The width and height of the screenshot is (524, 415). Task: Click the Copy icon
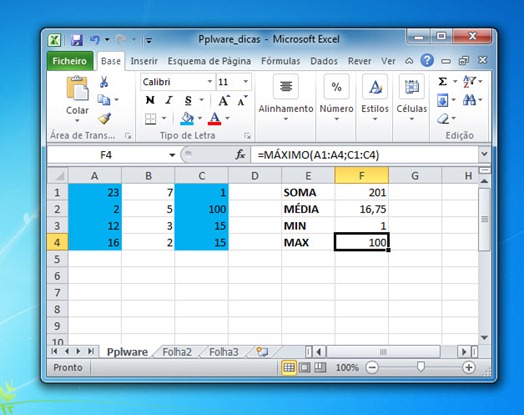104,100
